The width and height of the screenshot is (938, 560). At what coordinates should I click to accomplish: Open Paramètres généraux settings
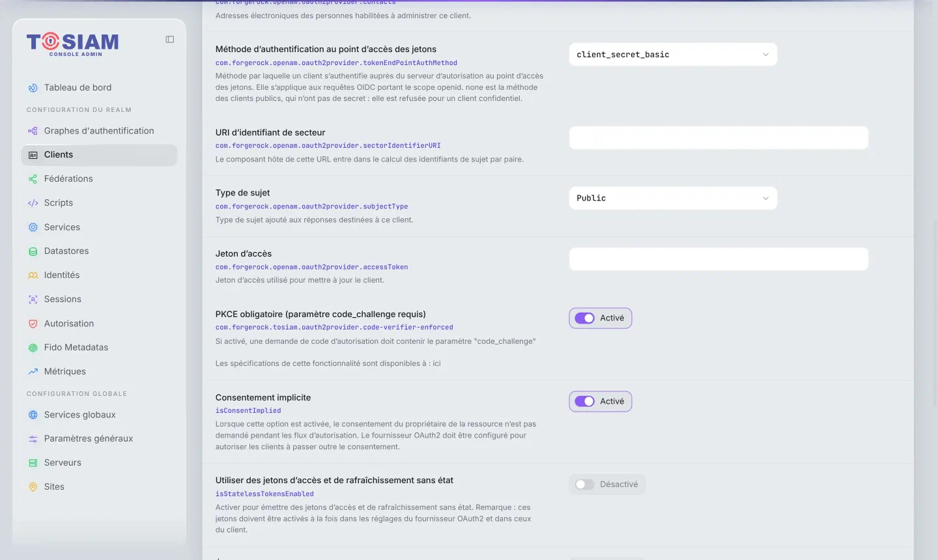coord(99,439)
